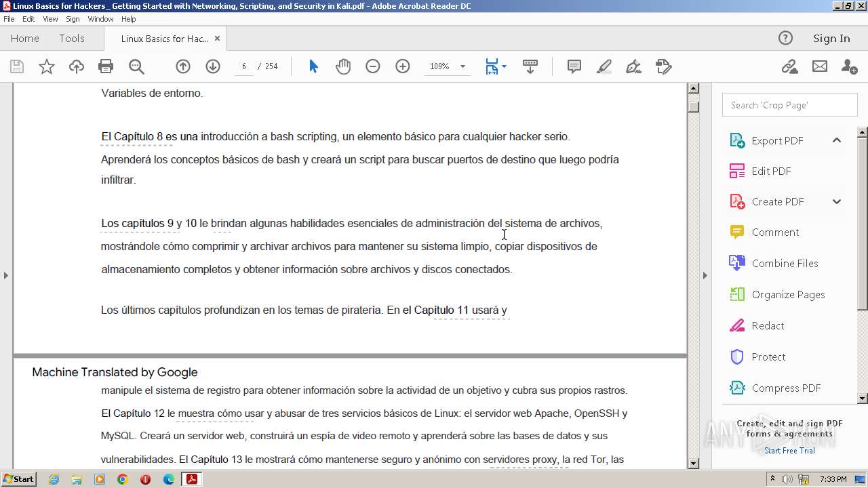Viewport: 868px width, 488px height.
Task: Open the fit options dropdown arrow
Action: point(504,66)
